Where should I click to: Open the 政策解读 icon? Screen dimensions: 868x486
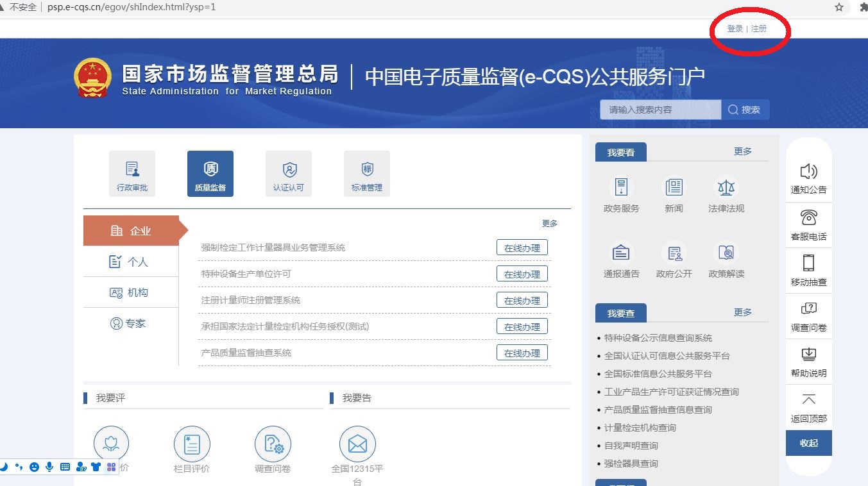pos(726,253)
